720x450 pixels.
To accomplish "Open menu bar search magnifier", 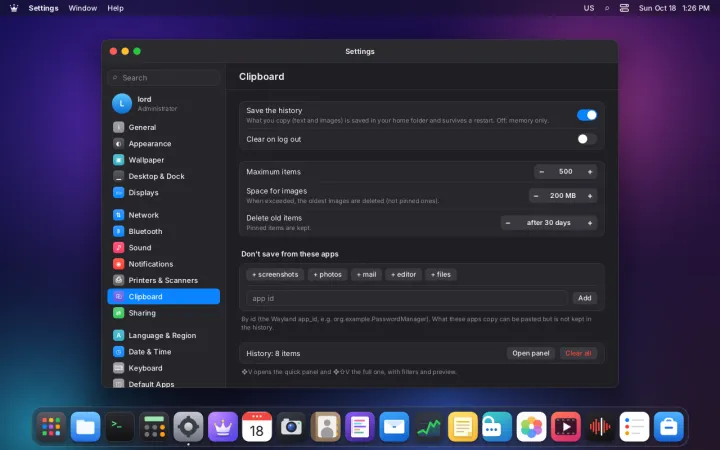I will [607, 8].
